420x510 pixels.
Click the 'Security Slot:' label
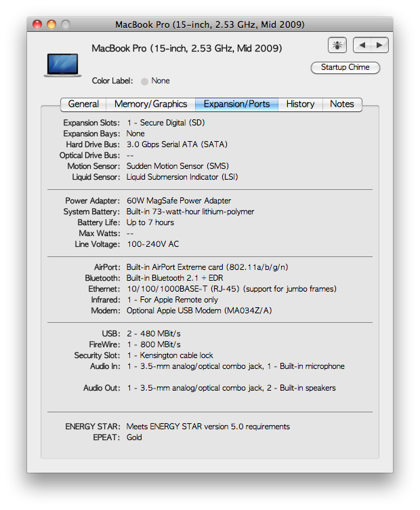[97, 355]
